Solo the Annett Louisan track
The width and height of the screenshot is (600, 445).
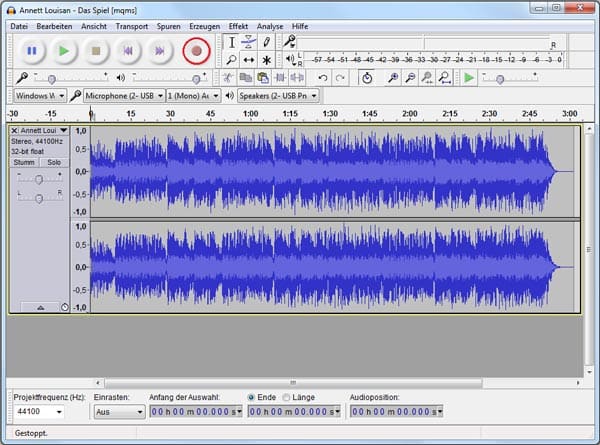[x=54, y=162]
